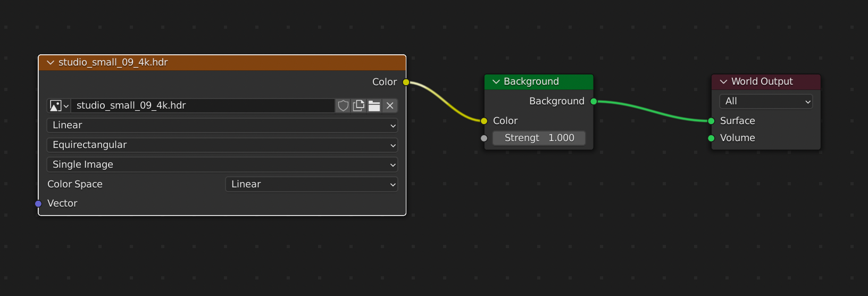868x296 pixels.
Task: Click the Surface input socket
Action: pyautogui.click(x=711, y=121)
